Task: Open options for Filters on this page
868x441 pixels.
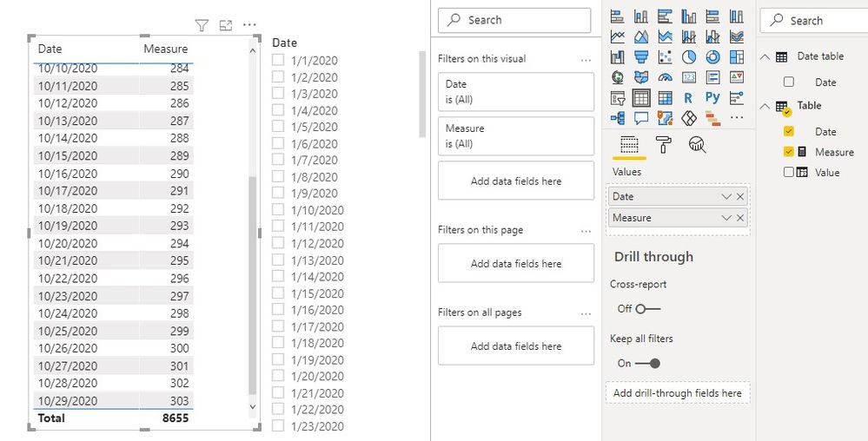Action: 586,231
